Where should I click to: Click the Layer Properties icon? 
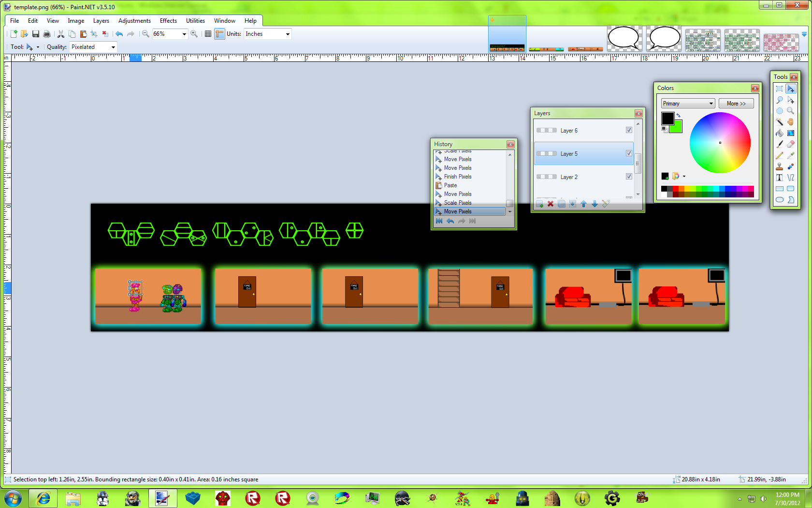[x=606, y=204]
